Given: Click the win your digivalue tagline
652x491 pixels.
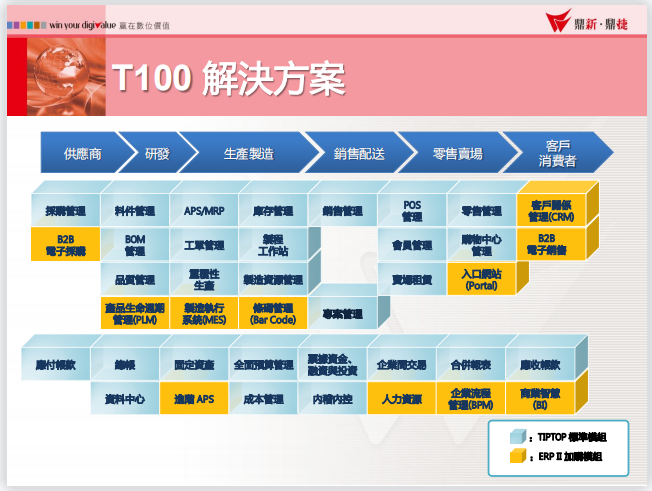Looking at the screenshot, I should (82, 25).
